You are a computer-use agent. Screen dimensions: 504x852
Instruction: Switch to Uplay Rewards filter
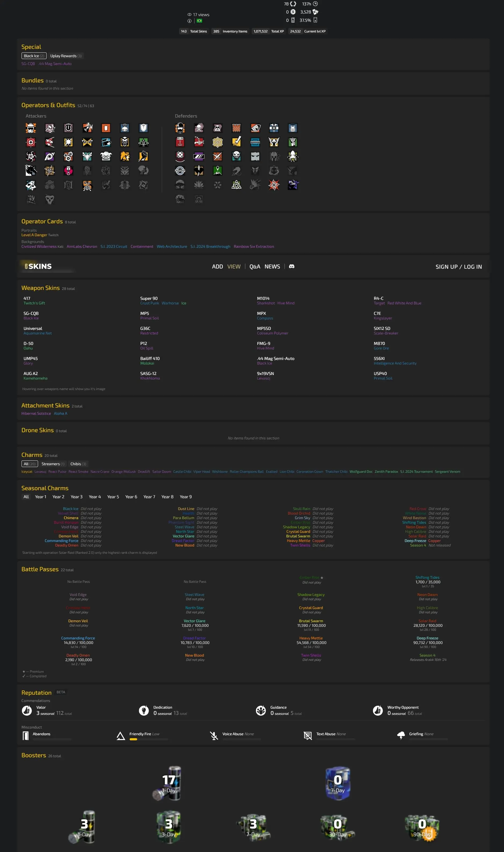pyautogui.click(x=66, y=56)
